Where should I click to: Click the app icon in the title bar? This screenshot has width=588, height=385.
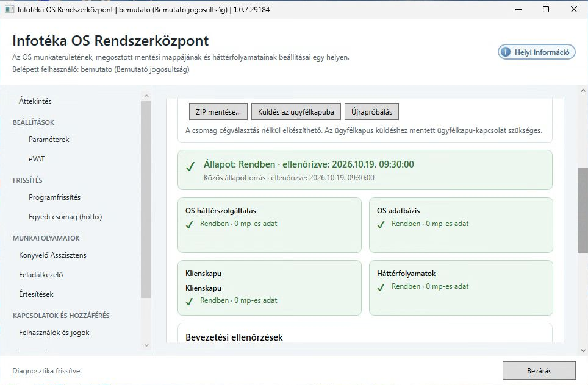click(x=9, y=9)
